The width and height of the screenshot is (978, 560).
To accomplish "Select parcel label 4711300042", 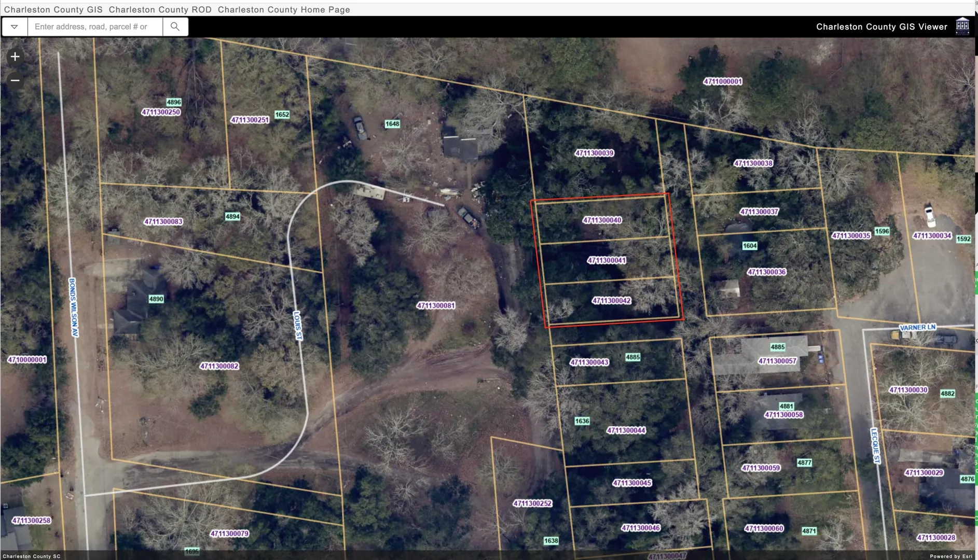I will (x=611, y=301).
